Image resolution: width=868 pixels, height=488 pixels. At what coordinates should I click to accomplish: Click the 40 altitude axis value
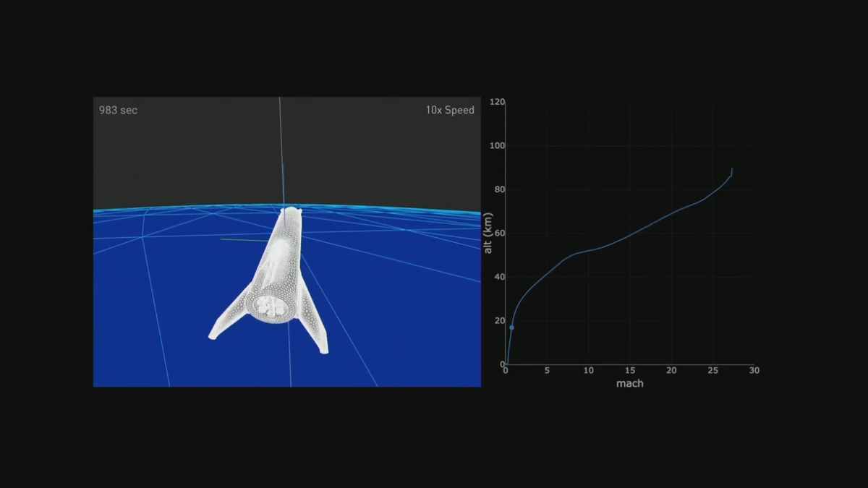[x=499, y=277]
